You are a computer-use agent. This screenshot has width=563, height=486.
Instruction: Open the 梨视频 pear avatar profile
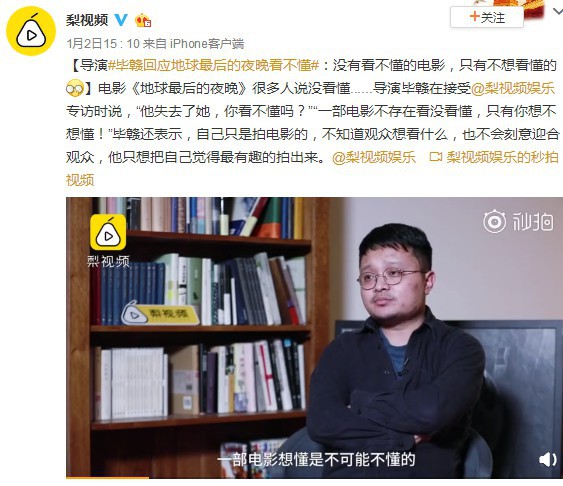[31, 31]
